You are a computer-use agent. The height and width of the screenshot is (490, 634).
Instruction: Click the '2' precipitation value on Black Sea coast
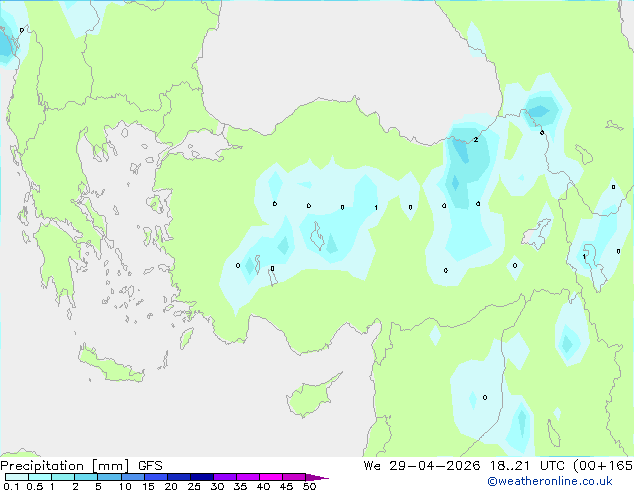coord(476,139)
